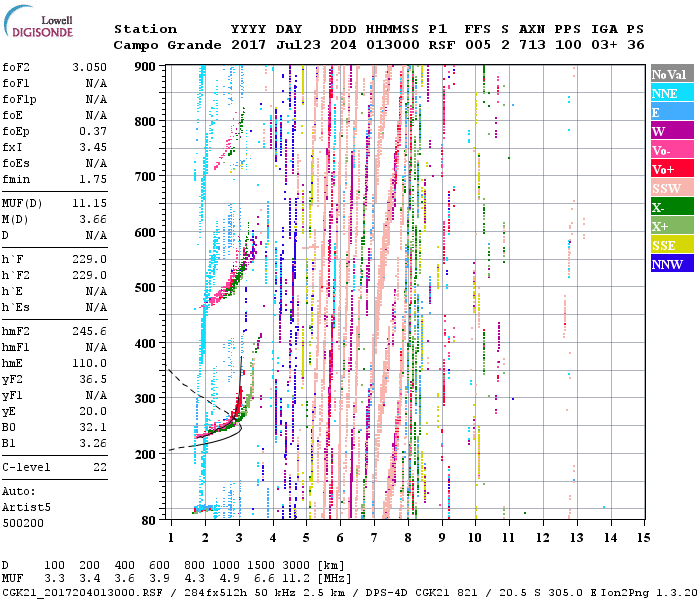Select the purple W legend swatch
Screen dimensions: 700x600
[x=671, y=131]
